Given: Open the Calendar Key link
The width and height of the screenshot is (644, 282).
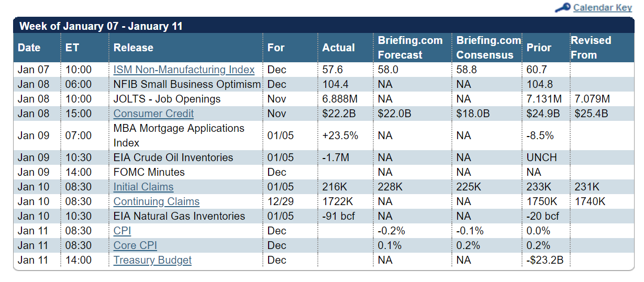Looking at the screenshot, I should [603, 7].
